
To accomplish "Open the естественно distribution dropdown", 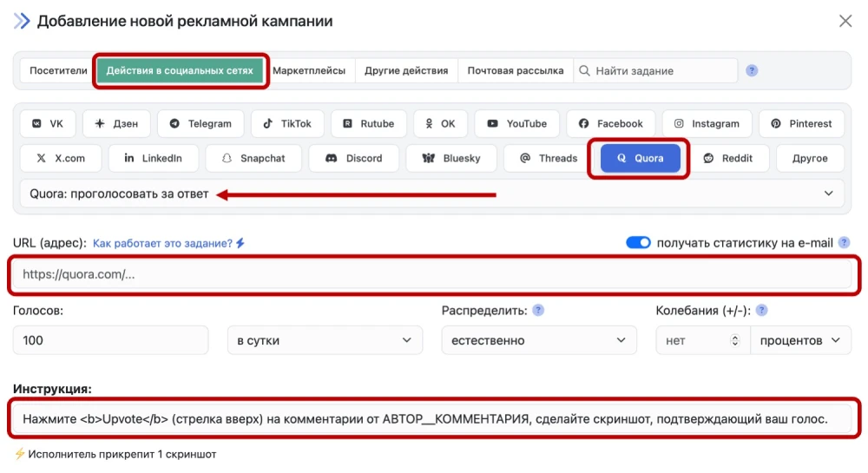I will pos(539,340).
